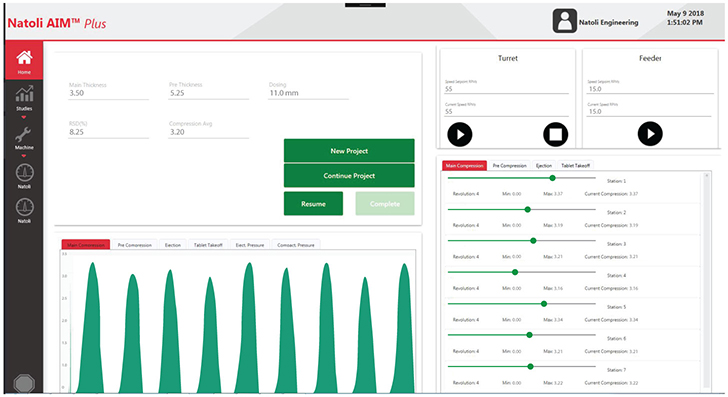Click Feeder Current Speed field
This screenshot has width=728, height=397.
point(649,111)
